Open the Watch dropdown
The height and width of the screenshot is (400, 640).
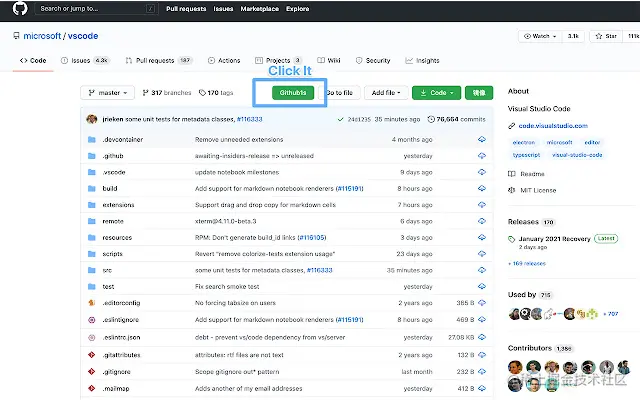point(540,36)
